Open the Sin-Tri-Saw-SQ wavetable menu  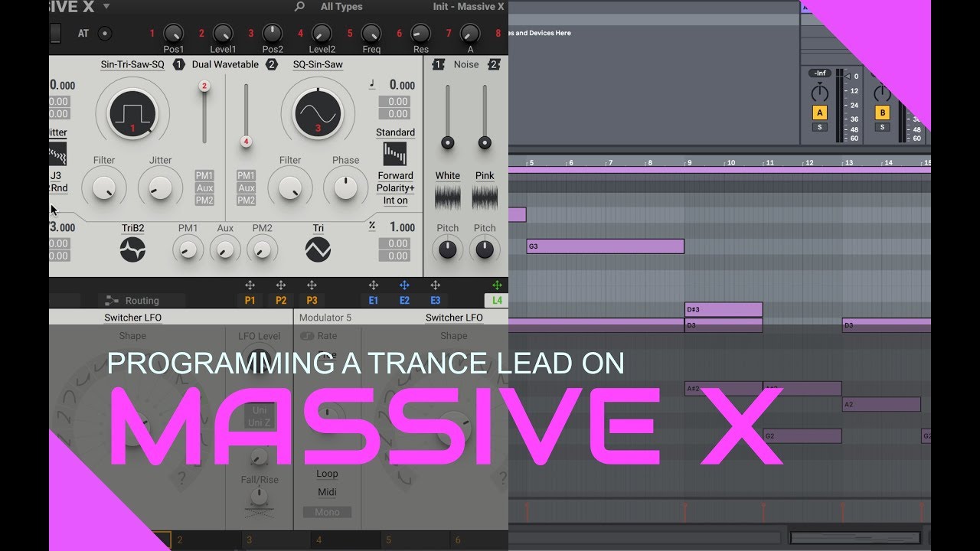pos(132,65)
